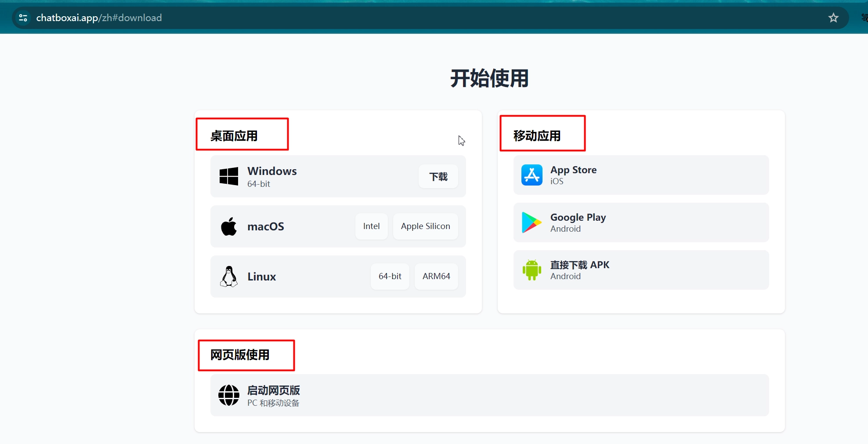Click the Windows logo icon
The image size is (868, 444).
[x=229, y=176]
